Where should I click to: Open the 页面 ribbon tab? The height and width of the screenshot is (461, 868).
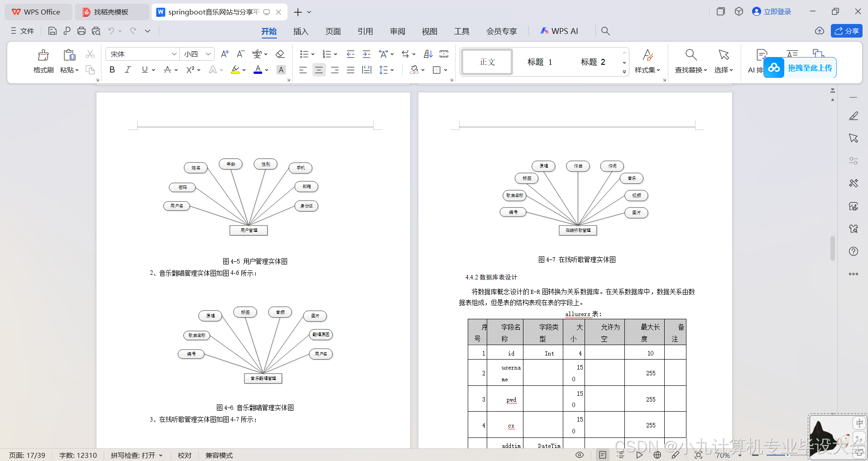pyautogui.click(x=333, y=31)
